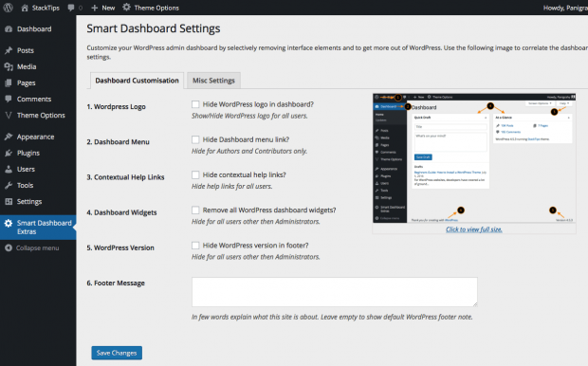Enable Hide Dashboard menu link checkbox
This screenshot has height=366, width=588.
(195, 139)
